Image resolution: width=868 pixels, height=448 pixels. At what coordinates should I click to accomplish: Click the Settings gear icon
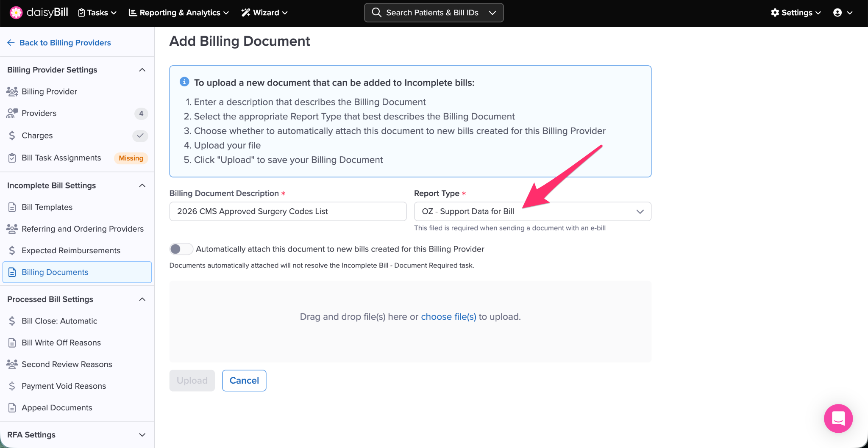775,13
